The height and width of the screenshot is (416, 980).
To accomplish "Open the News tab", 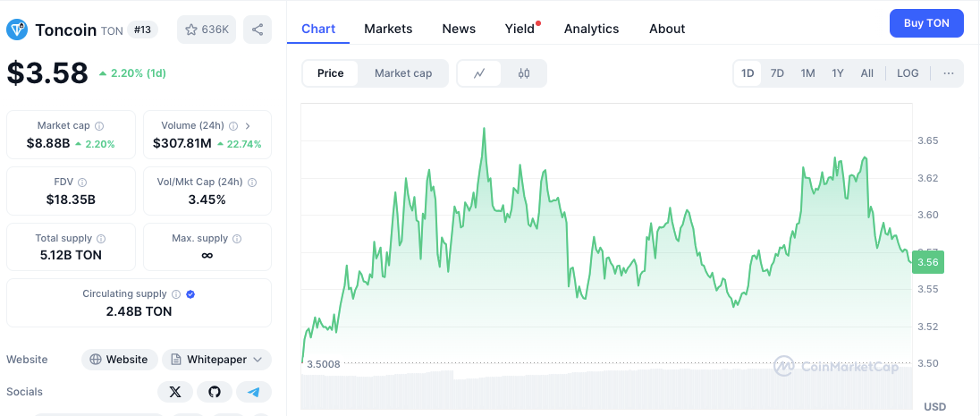I will pos(459,29).
